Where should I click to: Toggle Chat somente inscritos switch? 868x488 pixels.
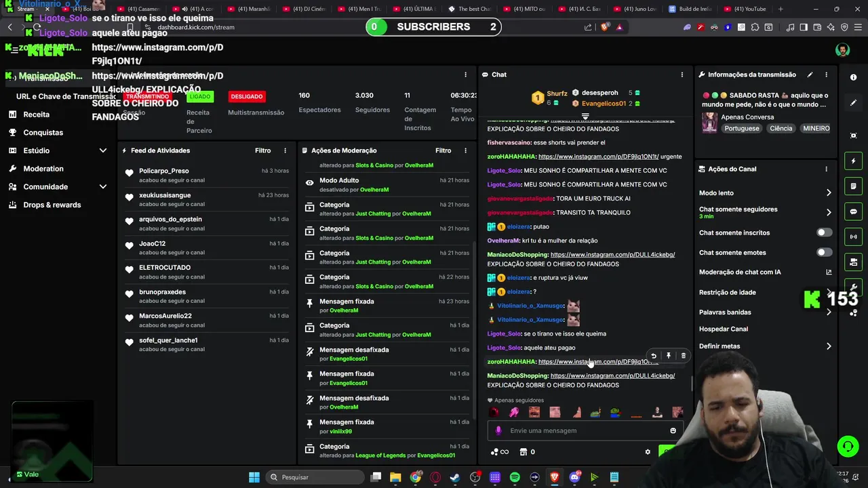tap(824, 232)
